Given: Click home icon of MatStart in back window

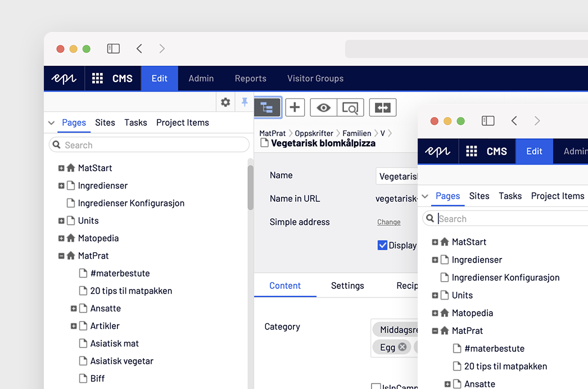Looking at the screenshot, I should [71, 168].
